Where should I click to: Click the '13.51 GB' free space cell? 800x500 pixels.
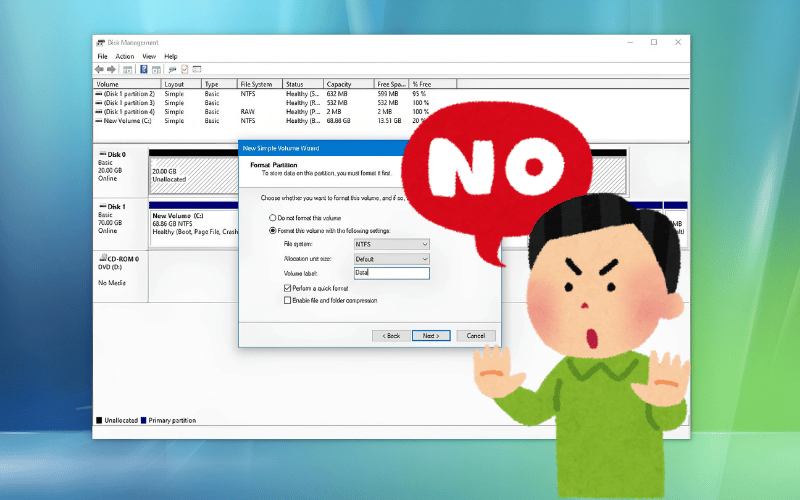pyautogui.click(x=389, y=121)
